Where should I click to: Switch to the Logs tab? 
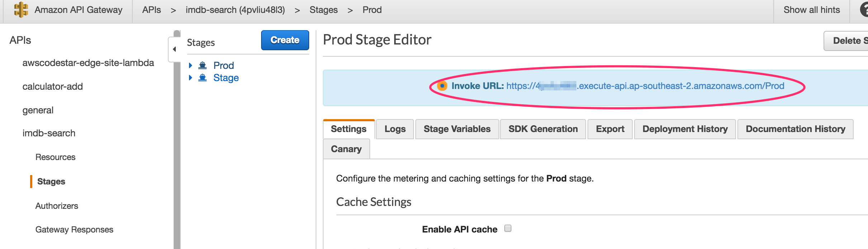point(395,129)
